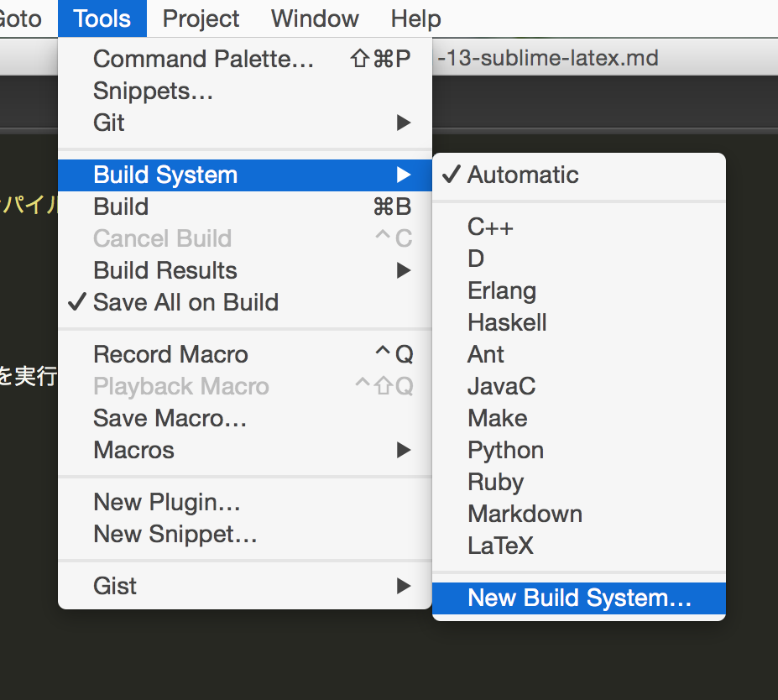The height and width of the screenshot is (700, 778).
Task: Select the D build system
Action: 578,259
